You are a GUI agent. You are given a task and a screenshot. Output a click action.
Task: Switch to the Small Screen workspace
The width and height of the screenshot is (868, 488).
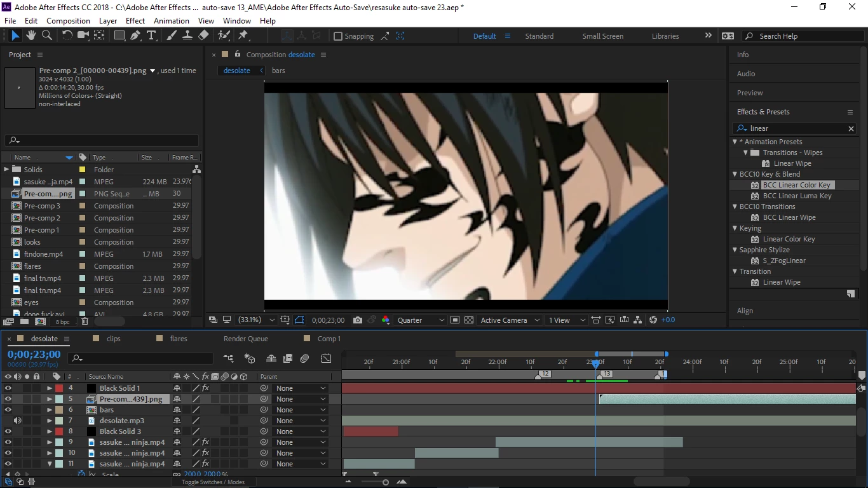tap(602, 36)
